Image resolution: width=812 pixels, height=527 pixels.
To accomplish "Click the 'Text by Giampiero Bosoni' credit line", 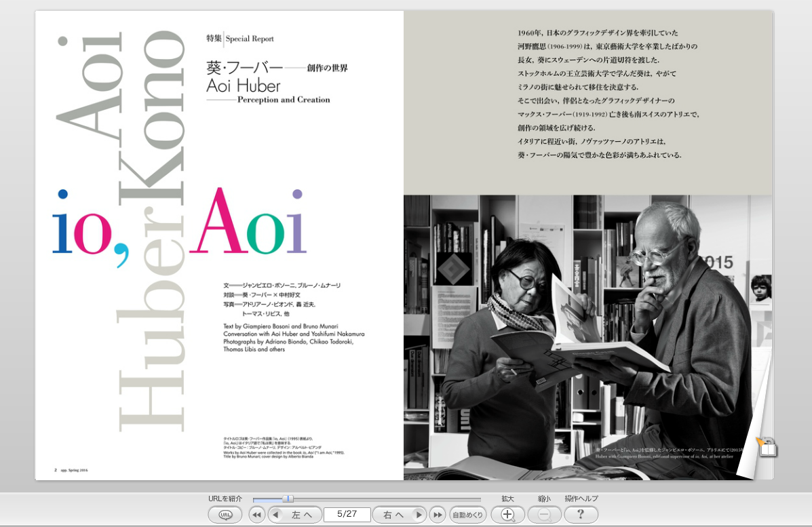I will 281,327.
